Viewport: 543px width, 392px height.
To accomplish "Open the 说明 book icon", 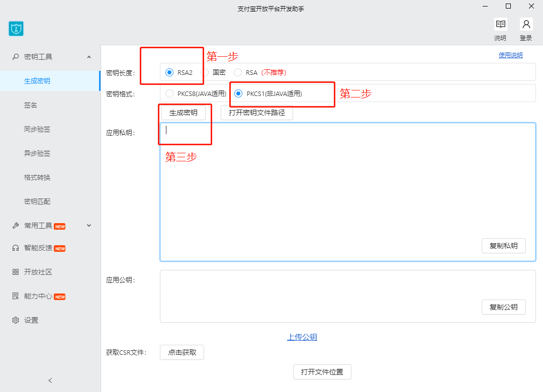I will [500, 24].
